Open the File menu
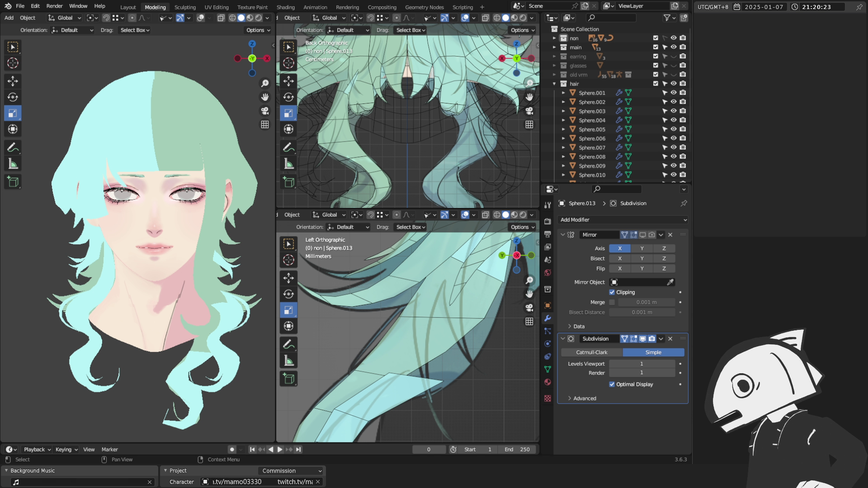 pyautogui.click(x=20, y=6)
